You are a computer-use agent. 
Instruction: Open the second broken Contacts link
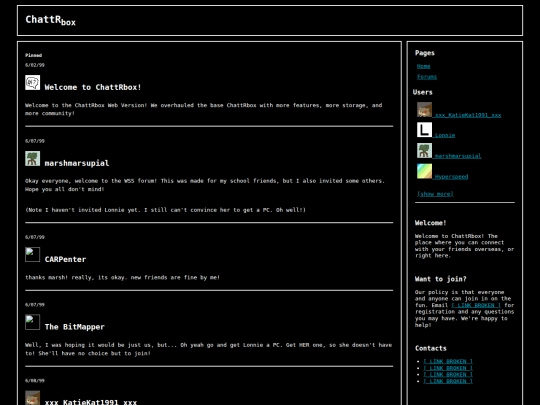(448, 368)
